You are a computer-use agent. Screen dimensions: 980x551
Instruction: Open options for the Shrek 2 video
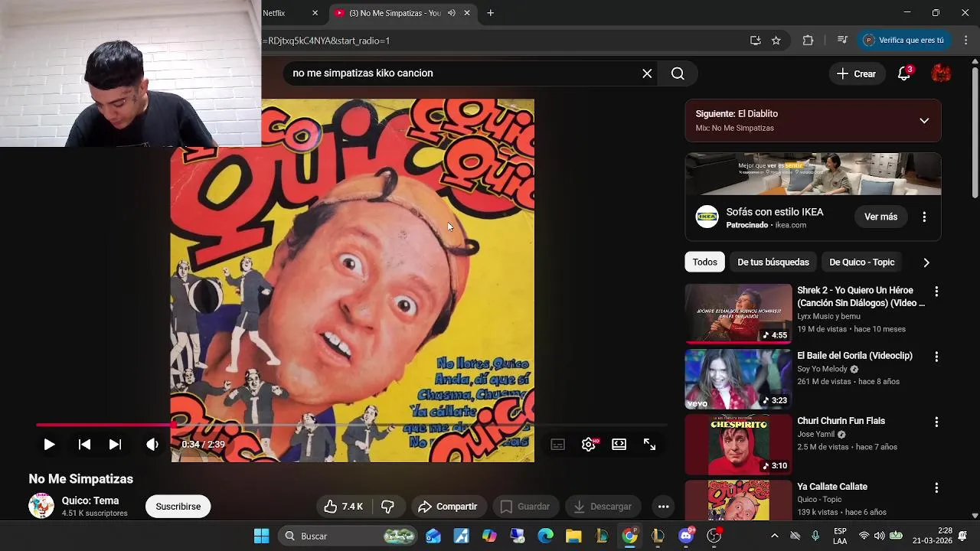point(936,292)
